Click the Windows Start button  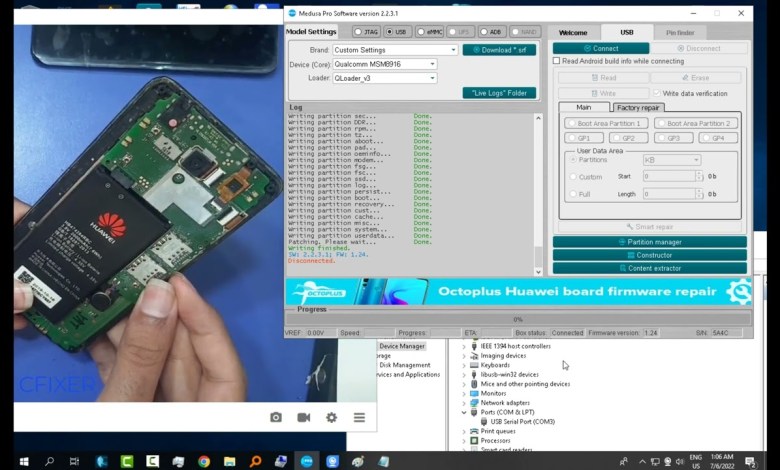[x=22, y=461]
